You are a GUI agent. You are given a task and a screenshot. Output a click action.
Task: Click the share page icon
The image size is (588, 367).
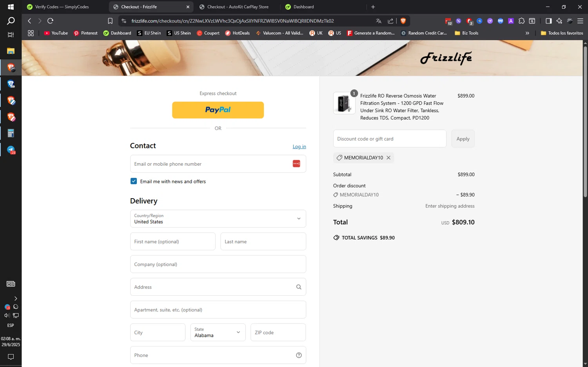click(390, 21)
